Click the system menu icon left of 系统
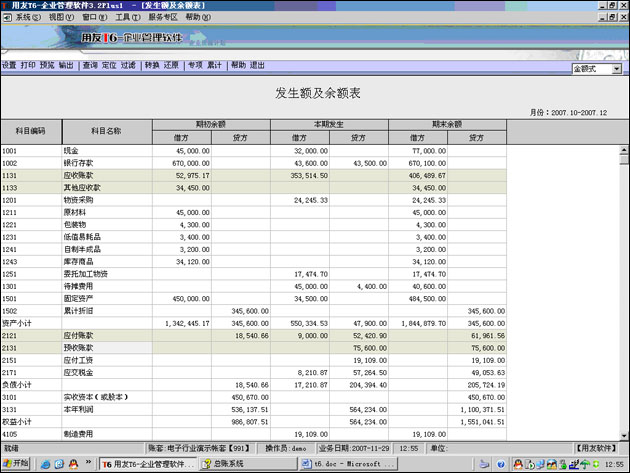This screenshot has height=473, width=630. point(7,17)
